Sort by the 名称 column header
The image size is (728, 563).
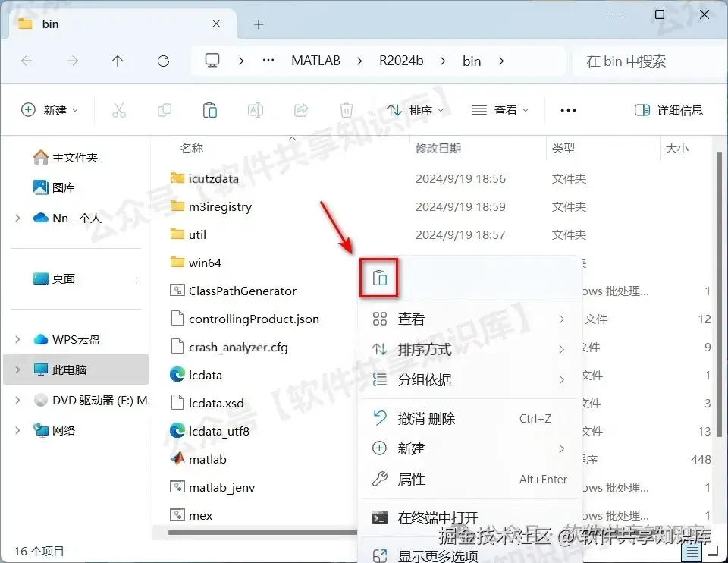(191, 148)
